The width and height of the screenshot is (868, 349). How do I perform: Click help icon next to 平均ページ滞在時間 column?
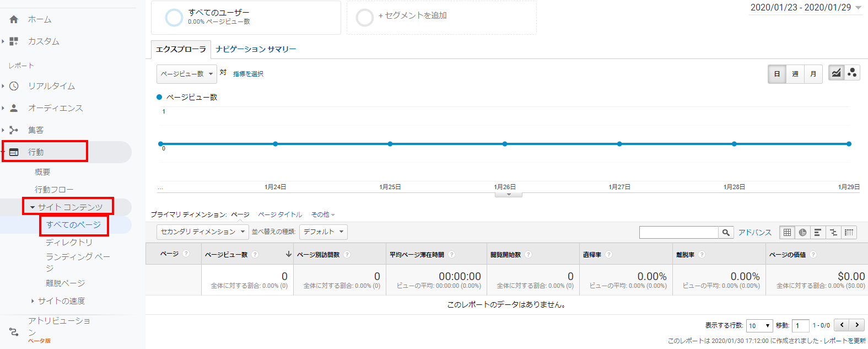point(451,255)
